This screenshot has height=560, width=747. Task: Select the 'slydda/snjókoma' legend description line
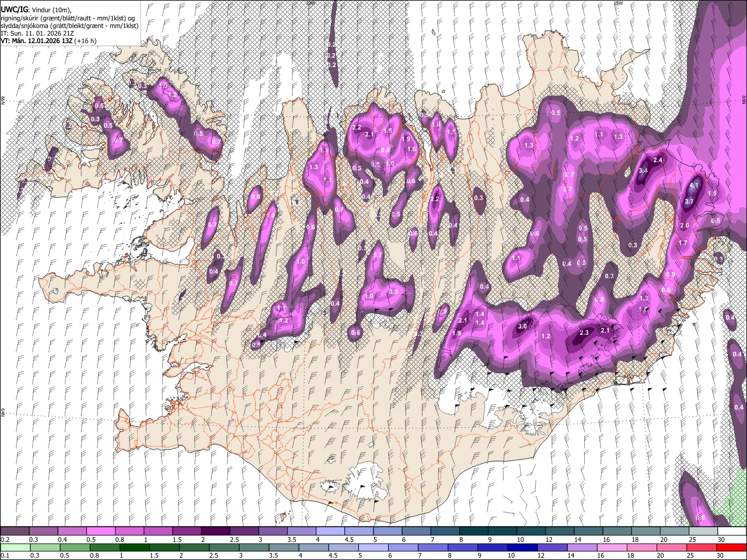click(x=70, y=26)
